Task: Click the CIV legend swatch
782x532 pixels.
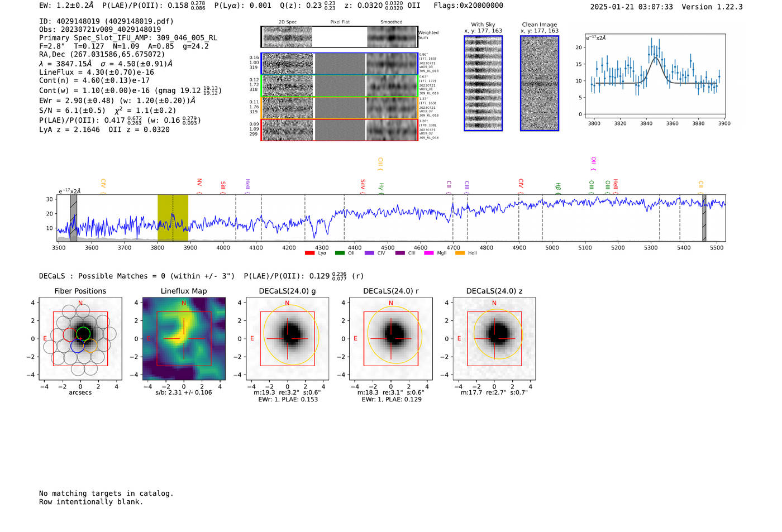Action: (369, 253)
